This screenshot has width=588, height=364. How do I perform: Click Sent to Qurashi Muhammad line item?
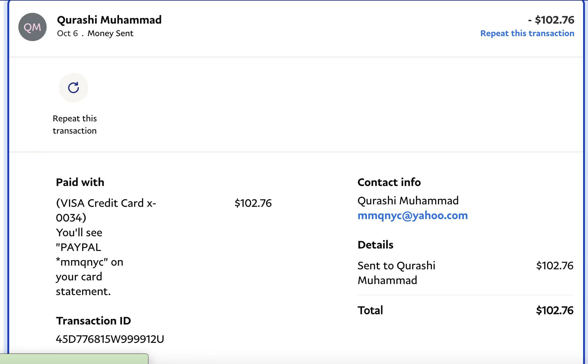click(x=396, y=273)
